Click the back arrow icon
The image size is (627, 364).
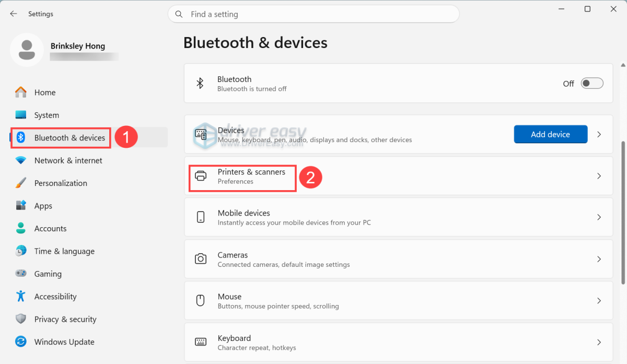[14, 14]
